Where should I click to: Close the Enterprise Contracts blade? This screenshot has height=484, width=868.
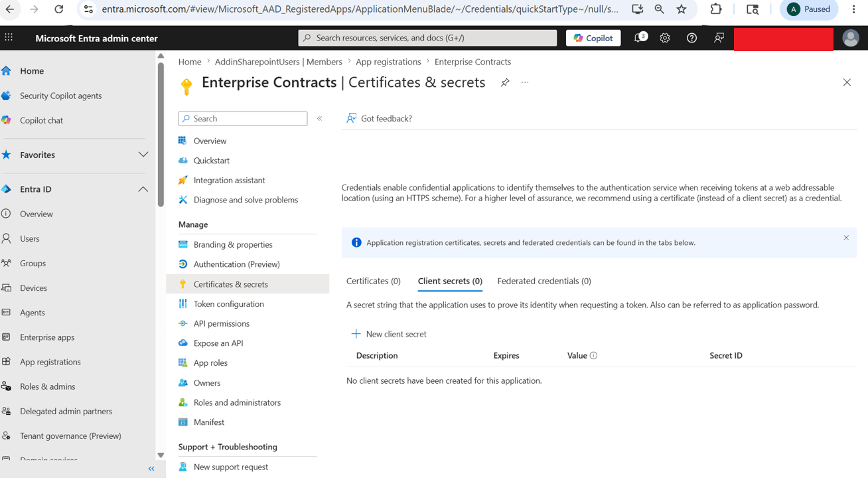click(847, 82)
